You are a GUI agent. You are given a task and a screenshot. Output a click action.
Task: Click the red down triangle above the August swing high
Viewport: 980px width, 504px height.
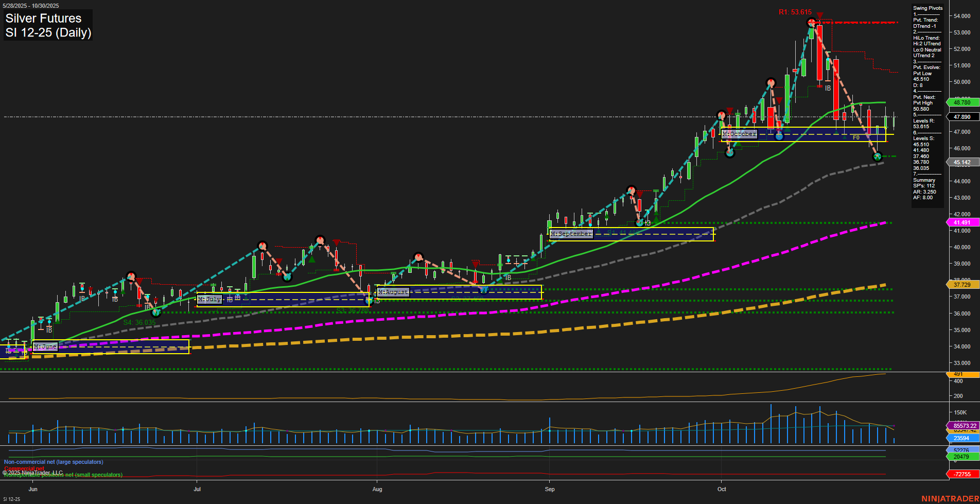474,264
